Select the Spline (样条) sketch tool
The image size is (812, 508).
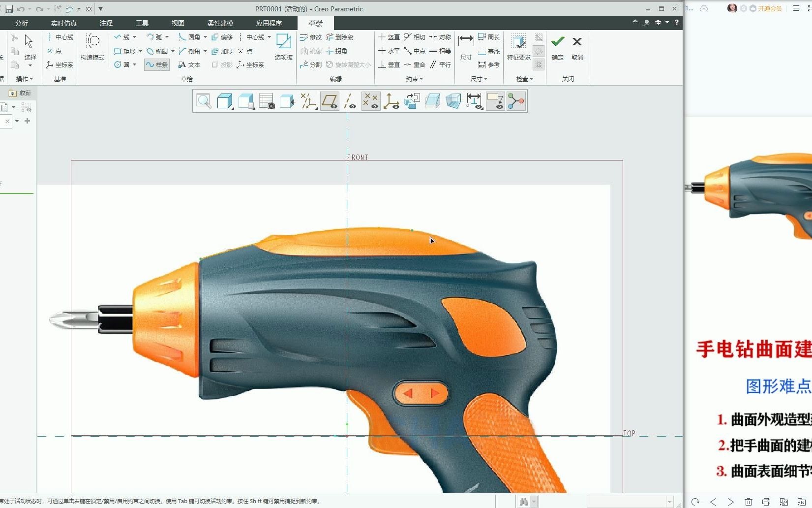pos(157,64)
